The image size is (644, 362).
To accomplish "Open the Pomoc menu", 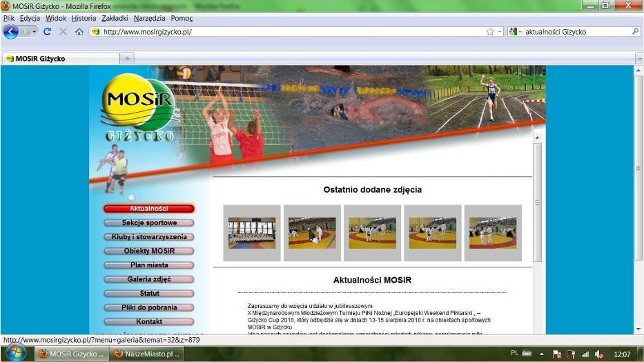I will click(x=182, y=18).
